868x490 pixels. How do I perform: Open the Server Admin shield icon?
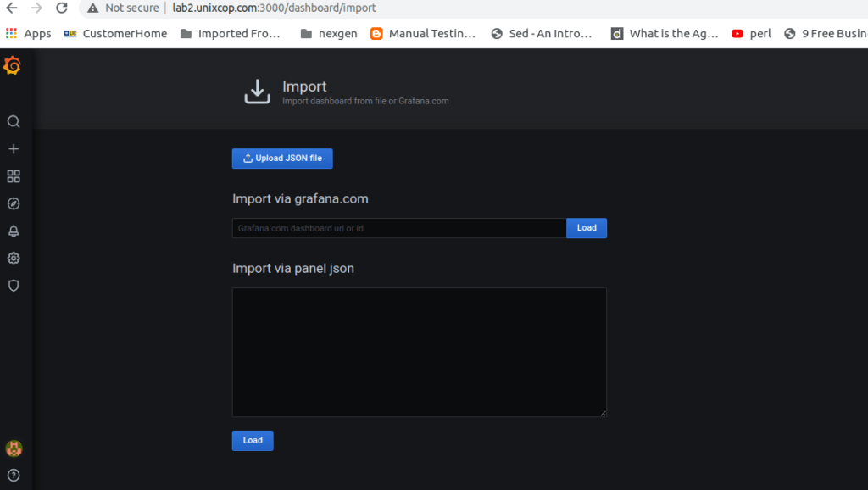click(14, 286)
